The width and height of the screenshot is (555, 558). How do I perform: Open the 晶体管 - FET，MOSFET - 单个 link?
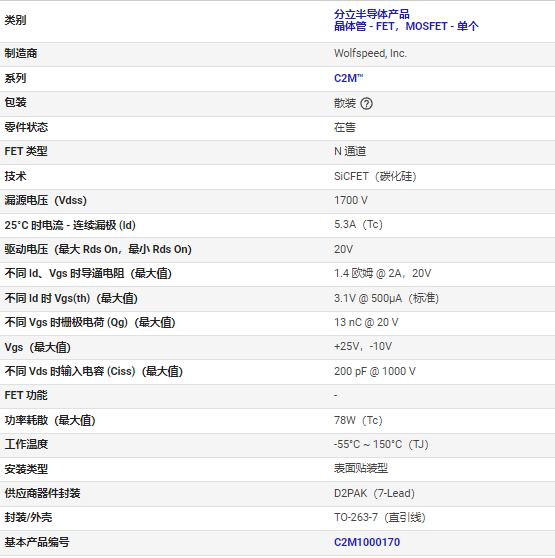pos(406,26)
